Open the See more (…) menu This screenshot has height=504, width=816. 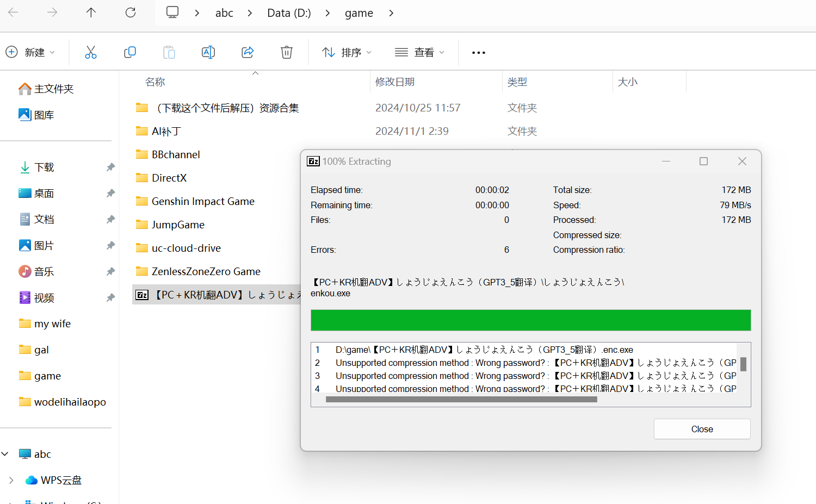478,52
